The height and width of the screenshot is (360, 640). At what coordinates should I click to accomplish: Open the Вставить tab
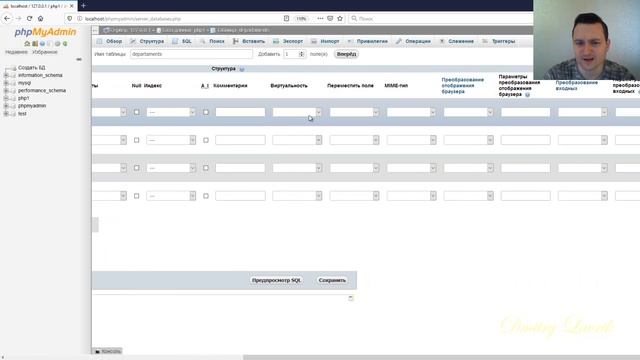click(x=249, y=41)
